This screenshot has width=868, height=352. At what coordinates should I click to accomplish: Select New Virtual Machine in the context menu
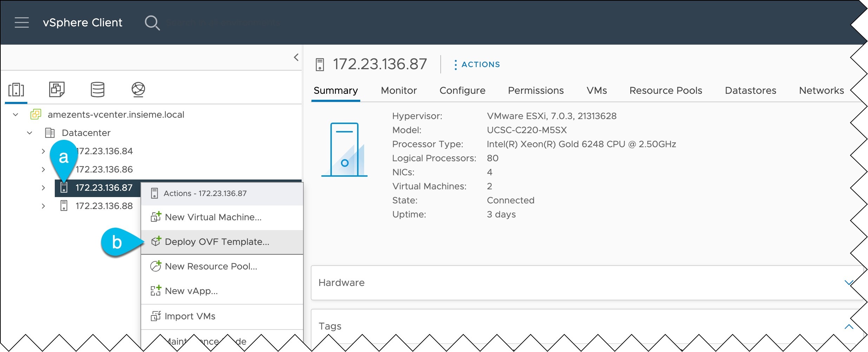[x=213, y=217]
